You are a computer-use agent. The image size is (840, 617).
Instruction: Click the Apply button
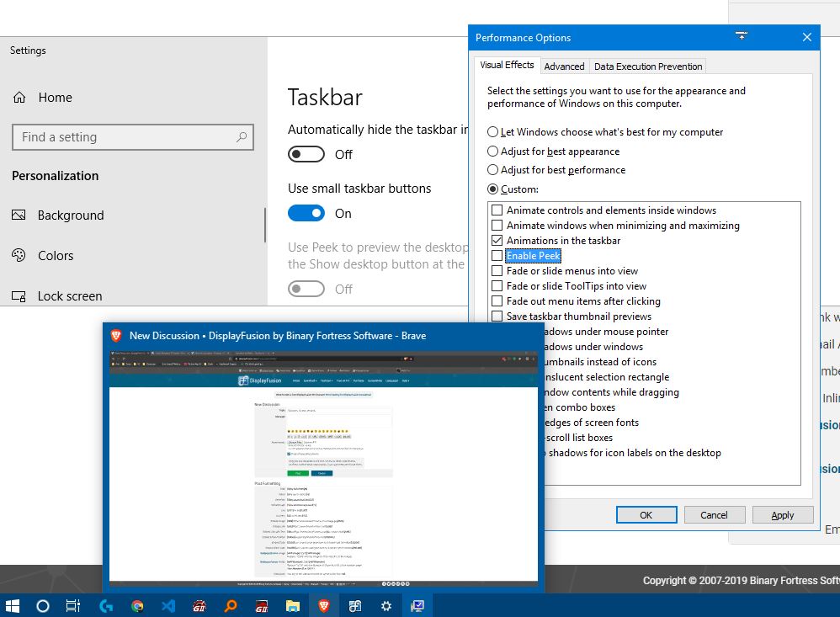click(x=782, y=515)
